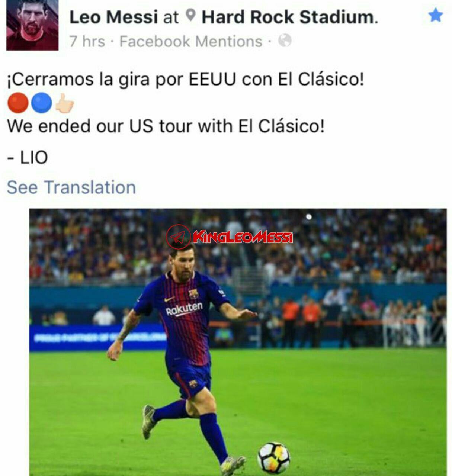The width and height of the screenshot is (452, 476).
Task: Open the Hard Rock Stadium location link
Action: coord(289,17)
